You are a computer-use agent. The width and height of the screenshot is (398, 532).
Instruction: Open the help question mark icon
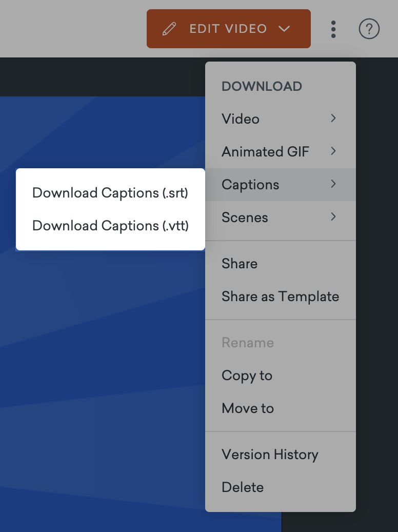point(369,29)
